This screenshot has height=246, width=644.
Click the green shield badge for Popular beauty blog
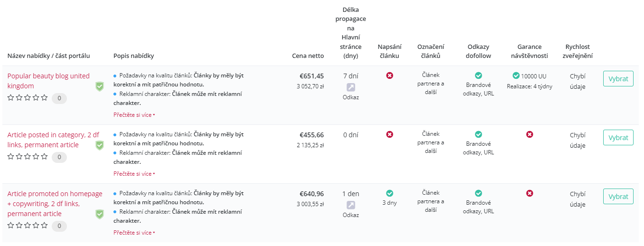pos(99,86)
